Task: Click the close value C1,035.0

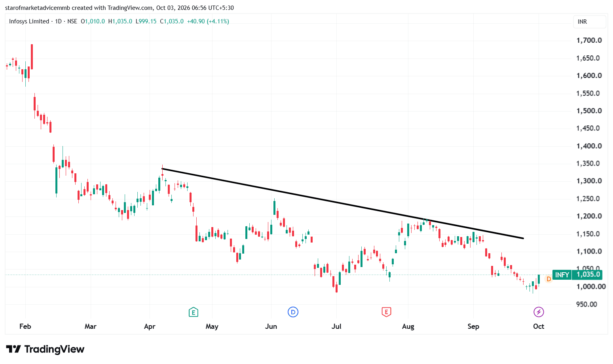Action: pos(172,21)
